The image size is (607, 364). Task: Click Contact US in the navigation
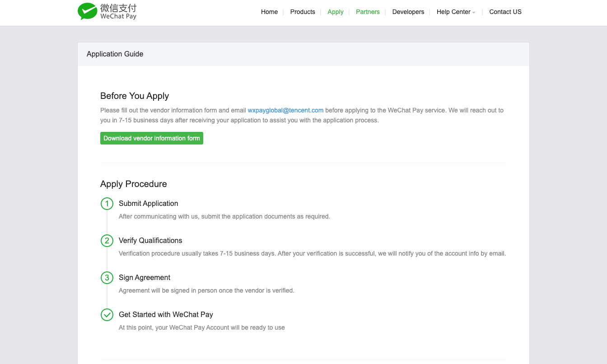click(x=505, y=12)
